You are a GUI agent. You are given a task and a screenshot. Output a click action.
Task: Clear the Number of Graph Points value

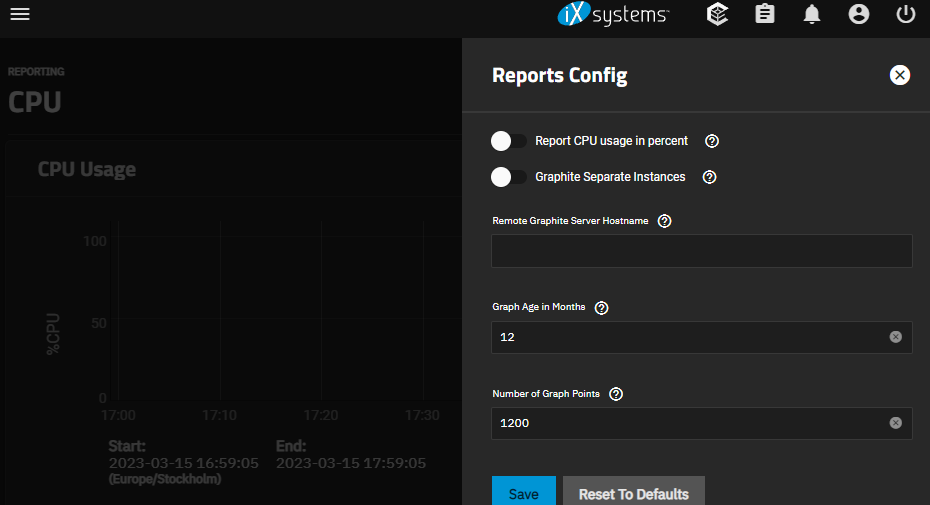(896, 423)
